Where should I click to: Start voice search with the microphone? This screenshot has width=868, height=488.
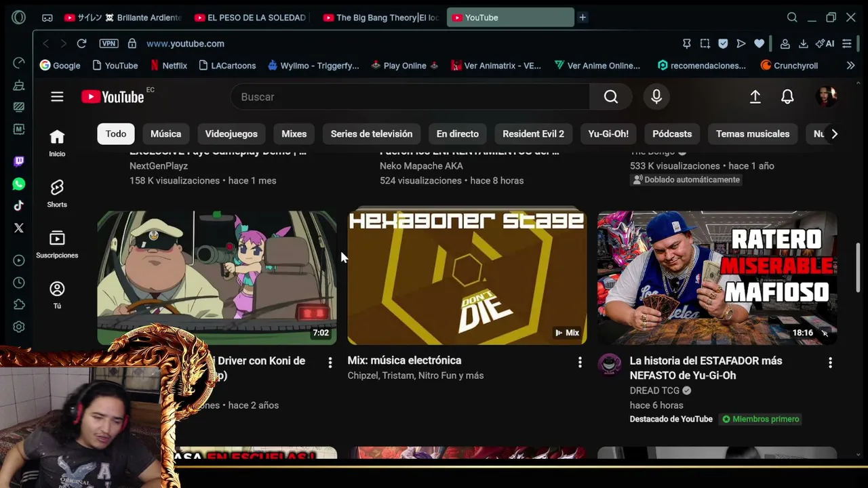[656, 97]
